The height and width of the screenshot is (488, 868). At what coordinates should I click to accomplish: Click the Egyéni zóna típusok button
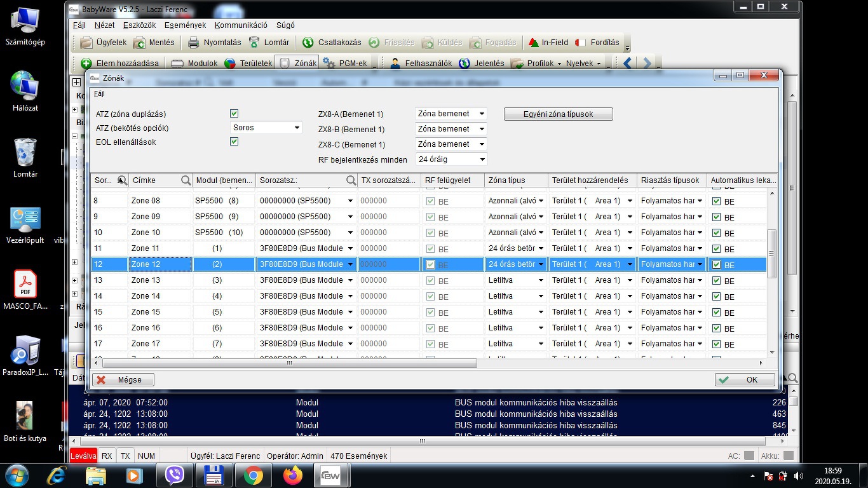[559, 114]
